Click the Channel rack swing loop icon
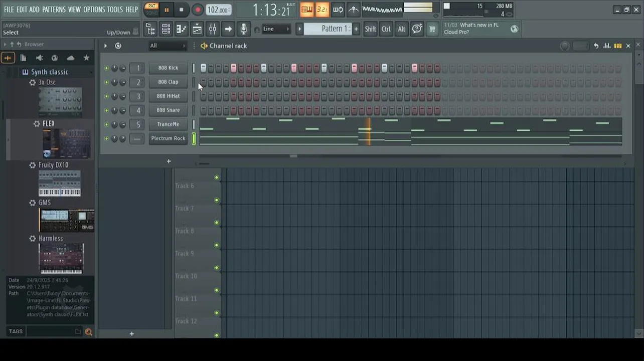Viewport: 644px width, 361px height. [118, 46]
